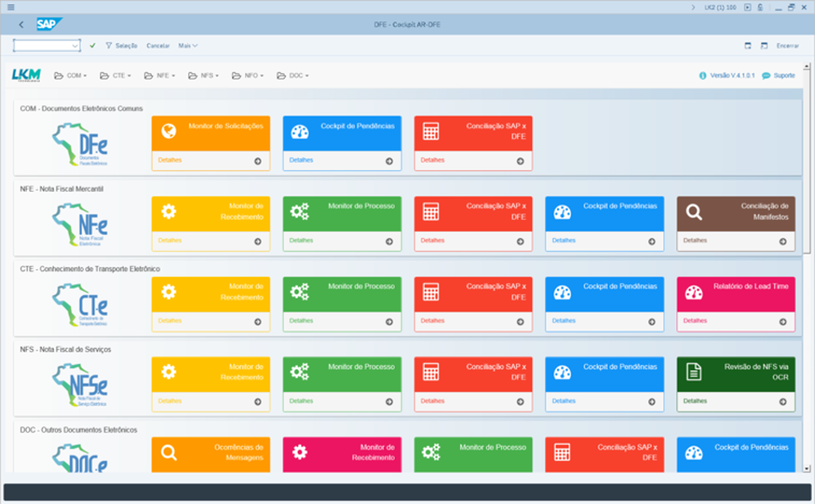This screenshot has width=815, height=504.
Task: Open the COM Cockpit de Pendências gauge icon
Action: [x=300, y=132]
